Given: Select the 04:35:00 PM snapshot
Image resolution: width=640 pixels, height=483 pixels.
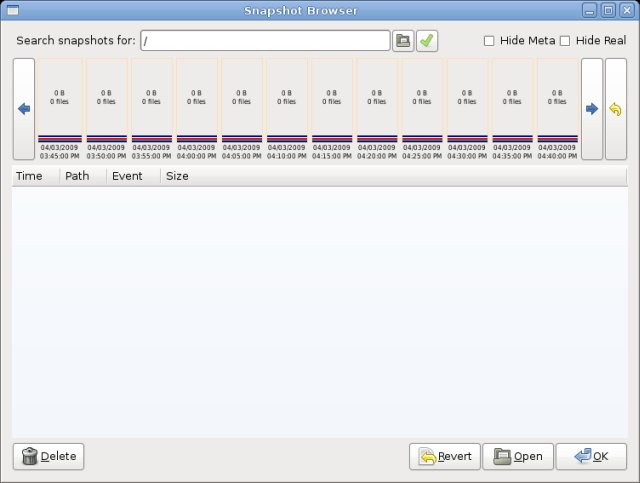Looking at the screenshot, I should [x=512, y=109].
